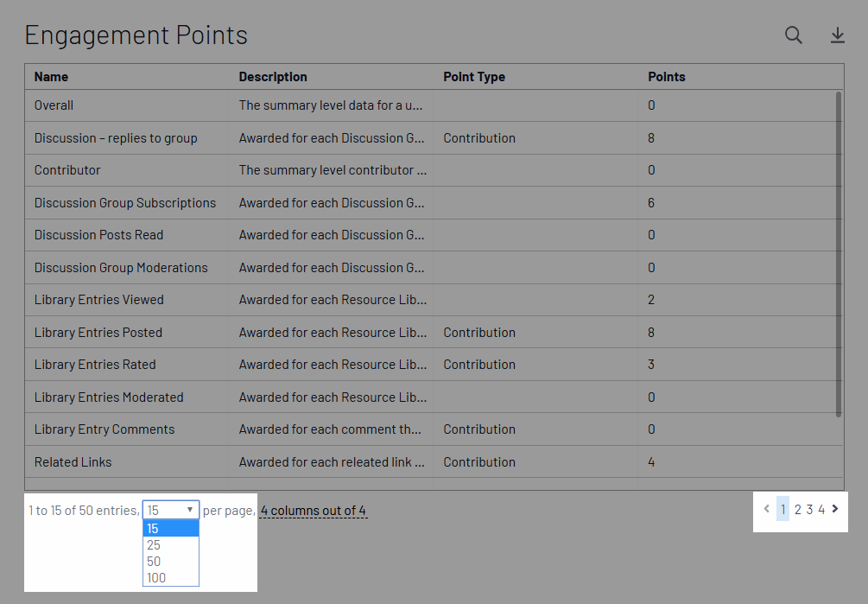868x604 pixels.
Task: Sort by the Point Type column header
Action: pos(474,77)
